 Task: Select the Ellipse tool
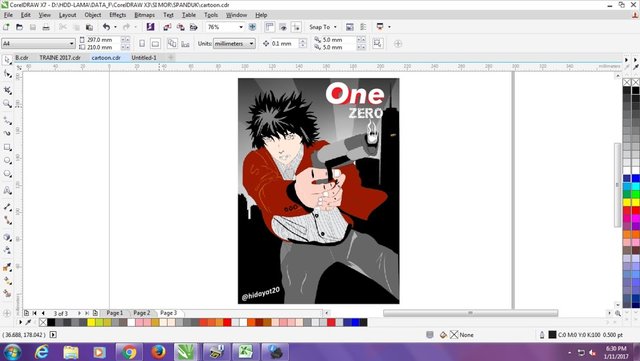point(7,160)
